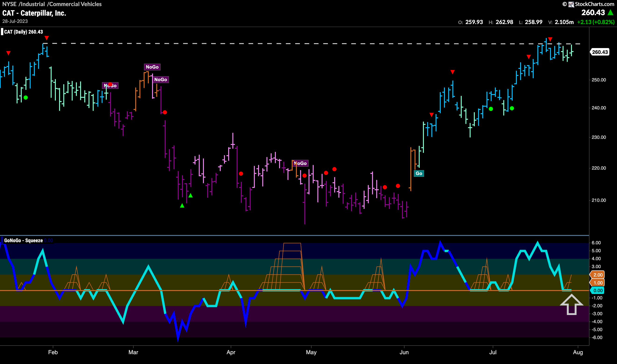The width and height of the screenshot is (617, 364).
Task: Click the white legend box beside CAT (Daily)
Action: pyautogui.click(x=2, y=32)
